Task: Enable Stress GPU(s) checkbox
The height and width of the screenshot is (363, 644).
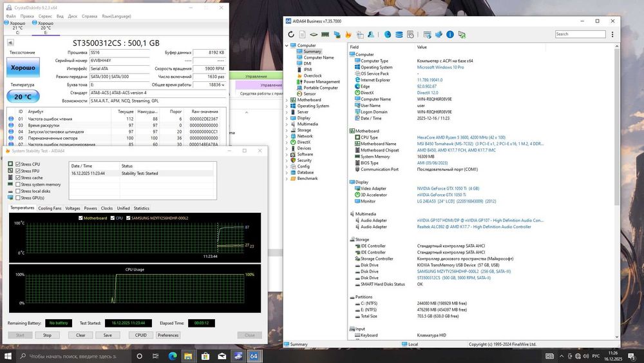Action: click(18, 198)
